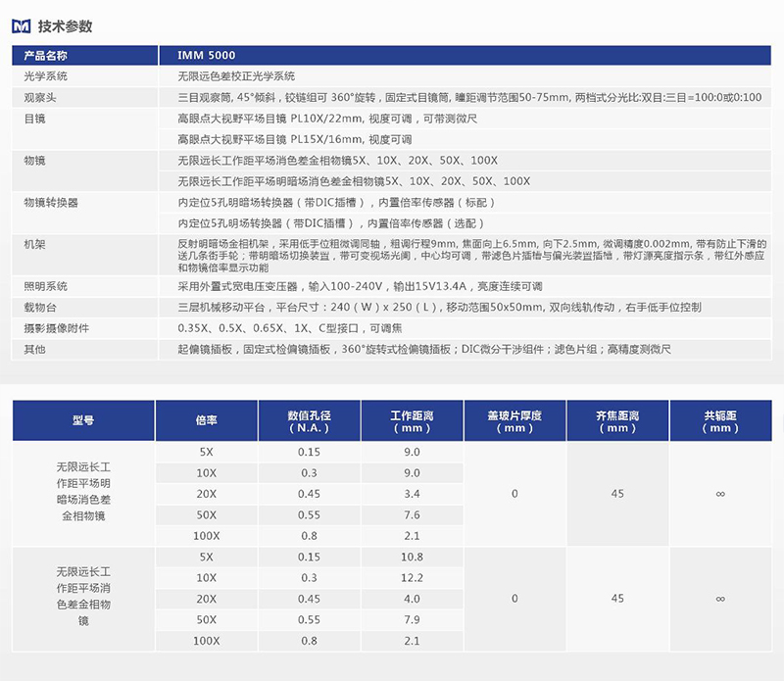The height and width of the screenshot is (681, 784).
Task: Click the 共轭距 column header
Action: point(720,421)
